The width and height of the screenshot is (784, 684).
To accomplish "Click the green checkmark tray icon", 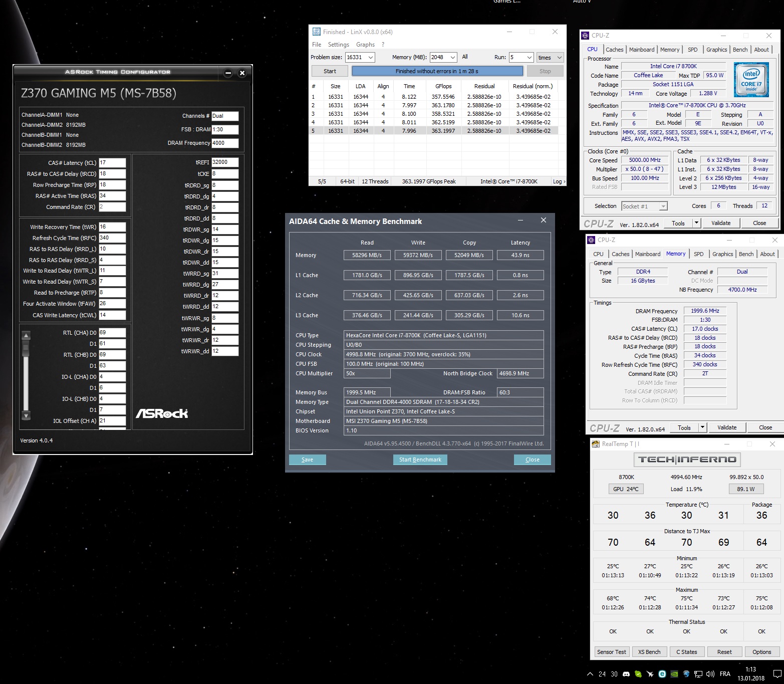I will click(x=639, y=674).
